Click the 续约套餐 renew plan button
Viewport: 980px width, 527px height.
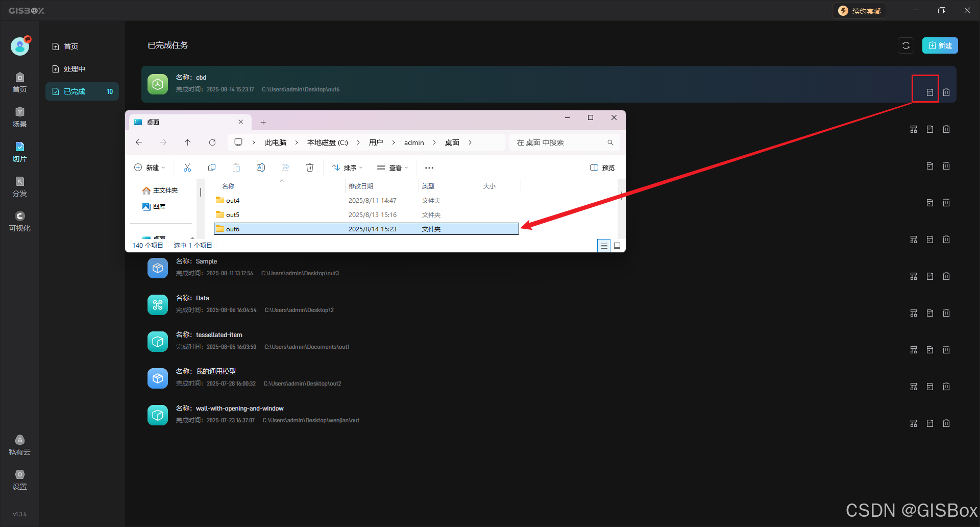click(x=860, y=11)
